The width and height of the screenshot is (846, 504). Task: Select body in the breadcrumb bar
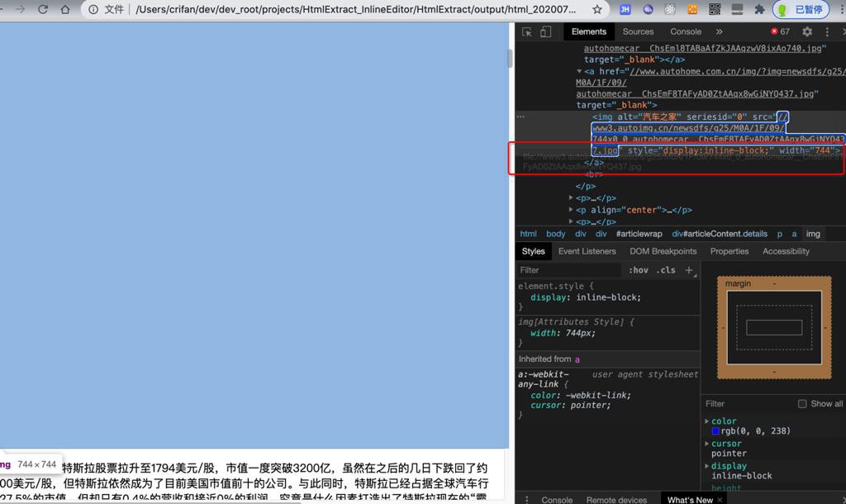(556, 234)
